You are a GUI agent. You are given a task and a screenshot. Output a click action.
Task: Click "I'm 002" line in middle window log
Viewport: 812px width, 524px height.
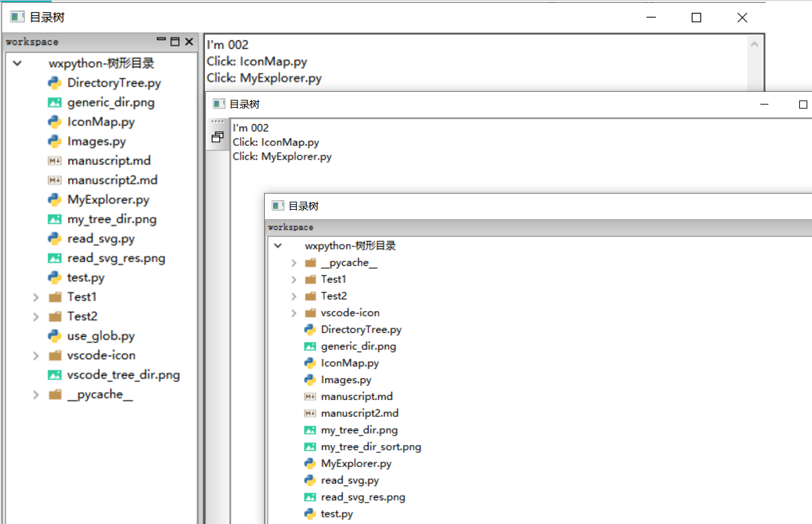251,128
